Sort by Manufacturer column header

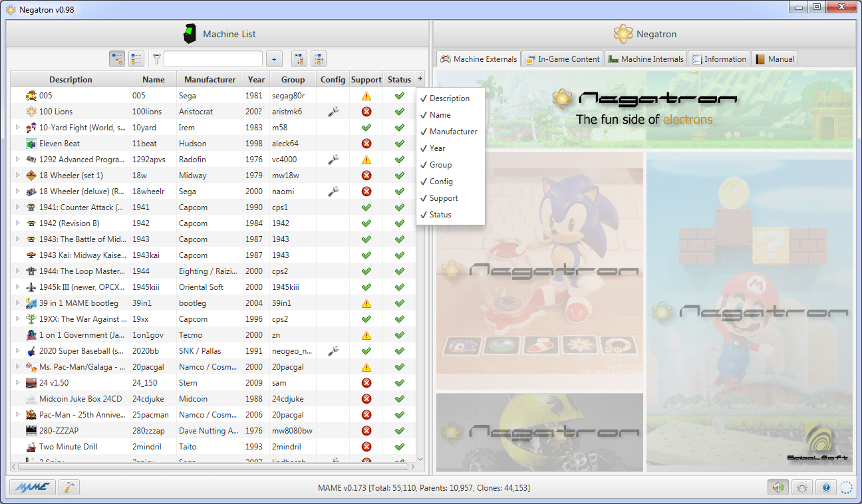coord(210,80)
